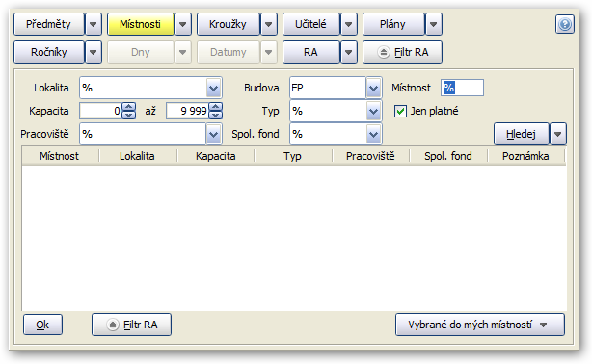
Task: Toggle the Jen platné checkbox
Action: 400,111
